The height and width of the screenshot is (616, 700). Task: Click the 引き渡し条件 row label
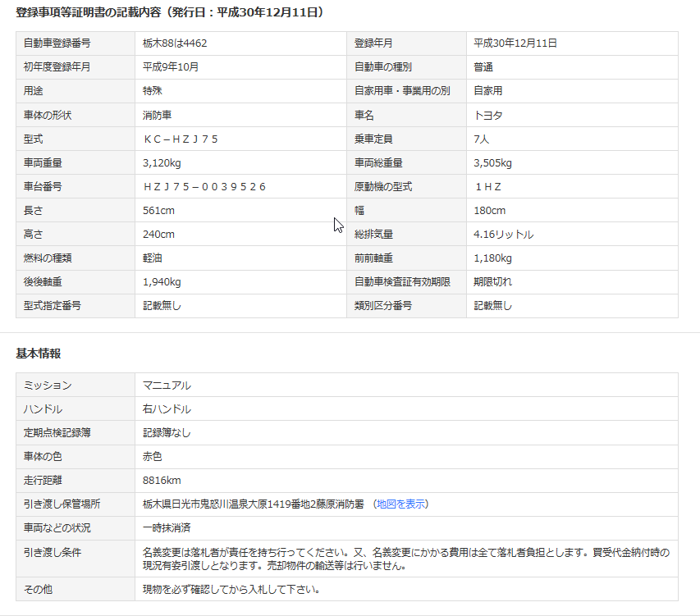[53, 552]
